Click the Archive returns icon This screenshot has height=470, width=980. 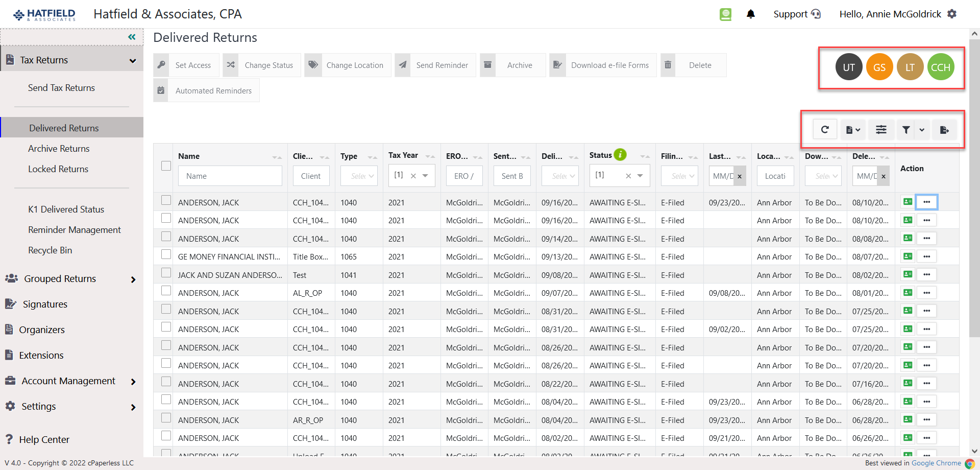click(488, 65)
